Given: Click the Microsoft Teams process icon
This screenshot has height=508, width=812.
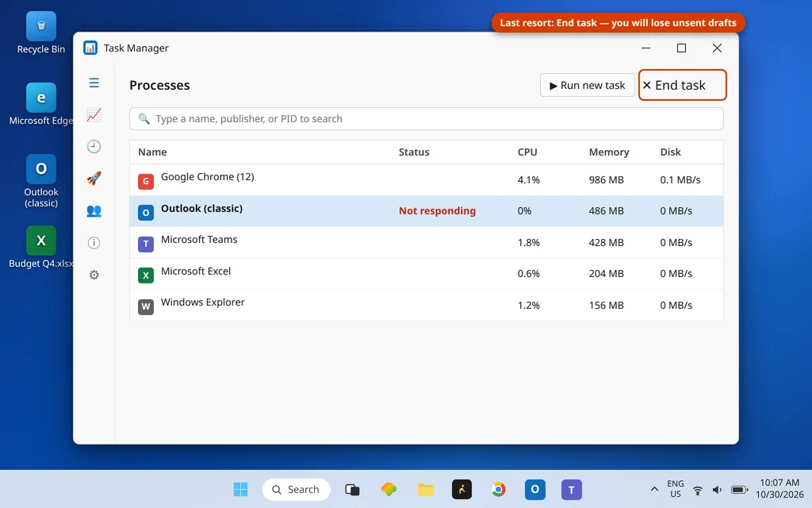Looking at the screenshot, I should pyautogui.click(x=146, y=244).
